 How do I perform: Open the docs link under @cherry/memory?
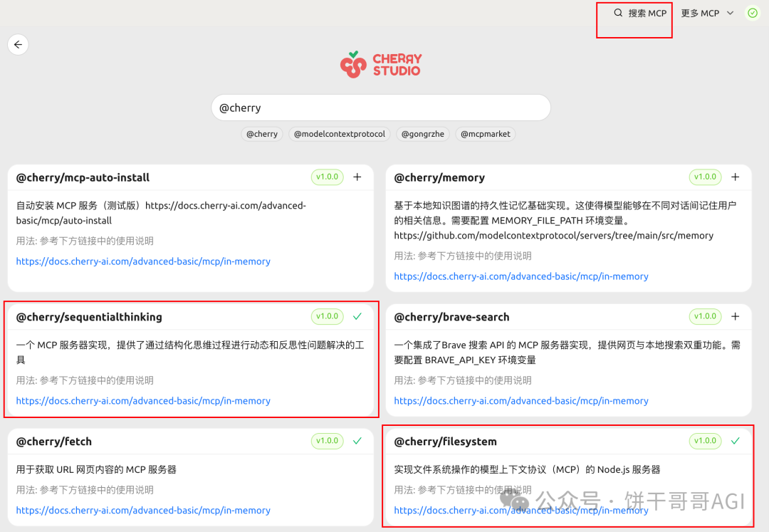tap(520, 276)
